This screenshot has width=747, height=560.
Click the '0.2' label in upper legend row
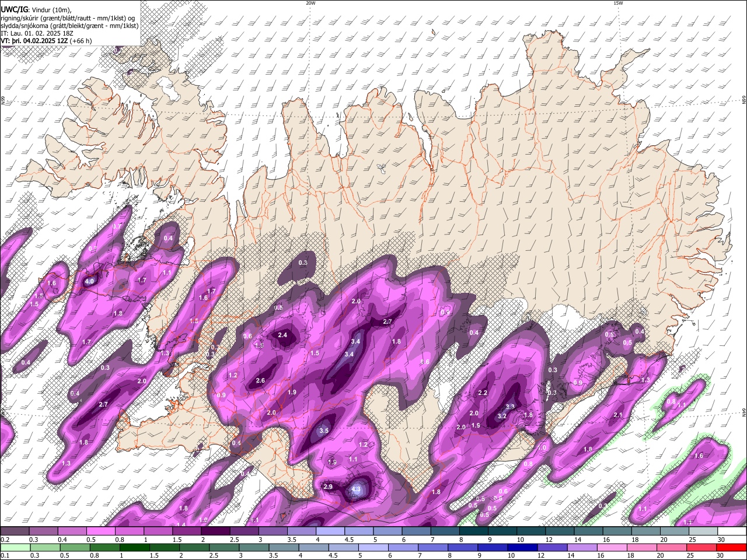[x=5, y=540]
